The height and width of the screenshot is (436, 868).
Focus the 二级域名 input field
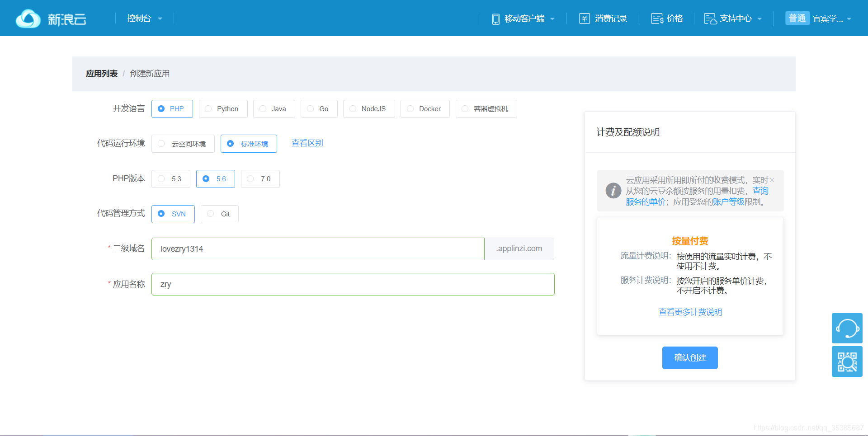(x=318, y=249)
